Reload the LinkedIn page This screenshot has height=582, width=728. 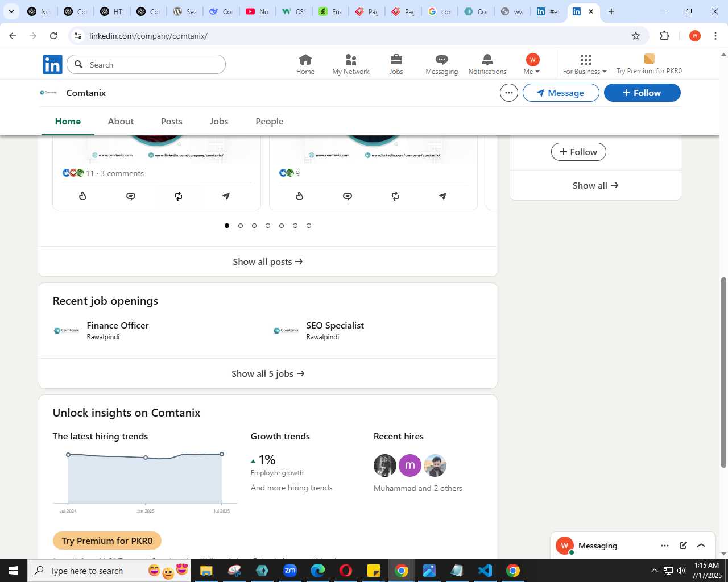click(x=53, y=36)
